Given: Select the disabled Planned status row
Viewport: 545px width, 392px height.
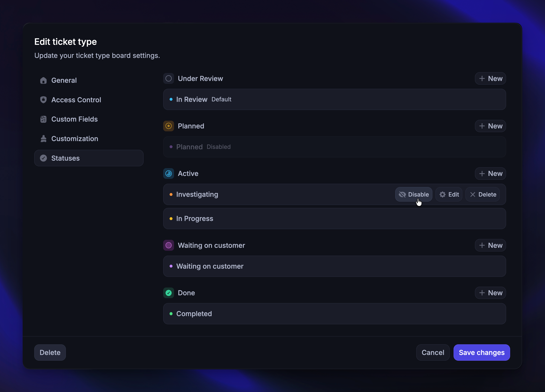Looking at the screenshot, I should pyautogui.click(x=334, y=147).
